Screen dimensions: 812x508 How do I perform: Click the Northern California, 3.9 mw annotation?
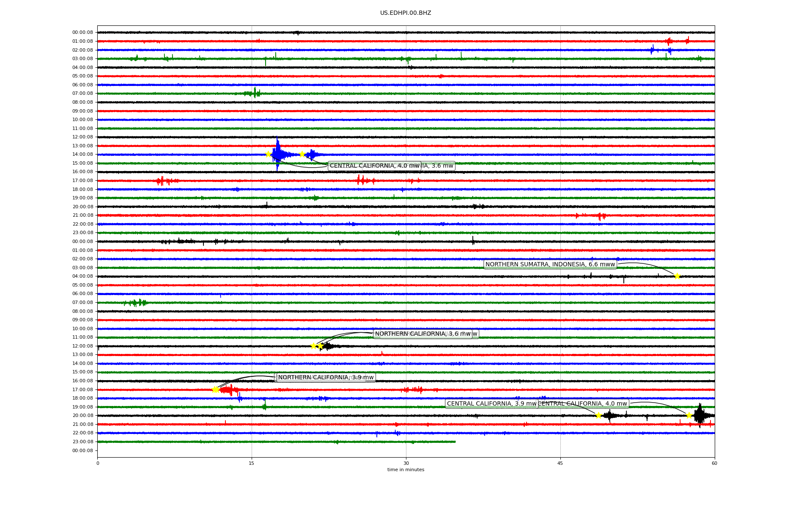coord(326,378)
